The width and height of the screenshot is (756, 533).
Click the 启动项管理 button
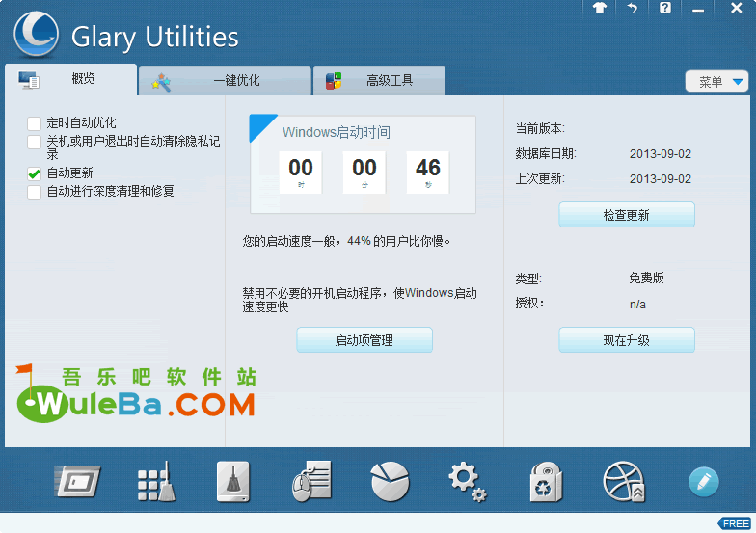[x=364, y=340]
